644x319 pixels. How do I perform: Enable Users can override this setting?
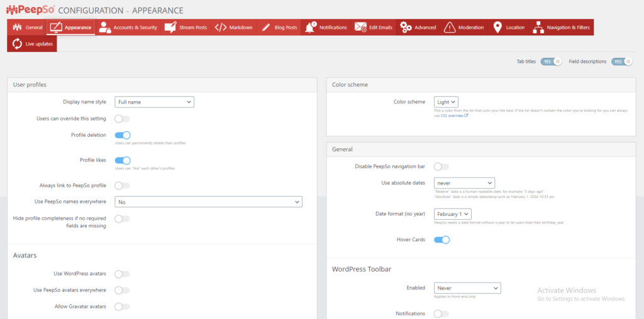(x=122, y=119)
